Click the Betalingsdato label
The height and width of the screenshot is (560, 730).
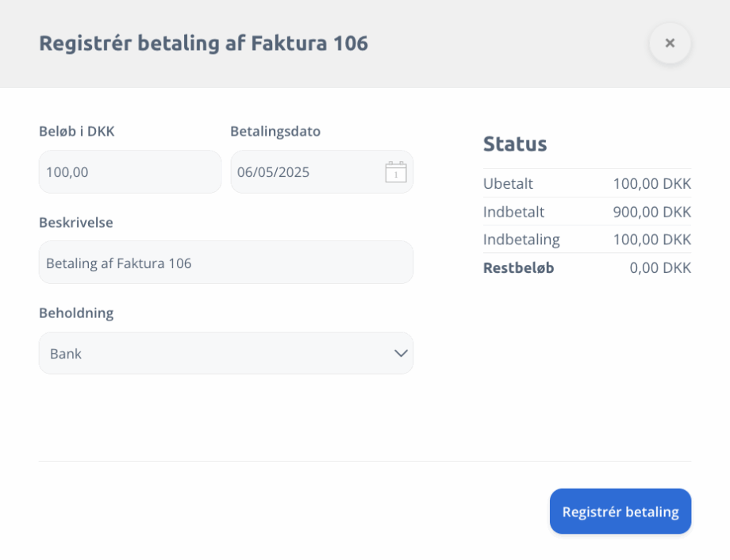275,131
